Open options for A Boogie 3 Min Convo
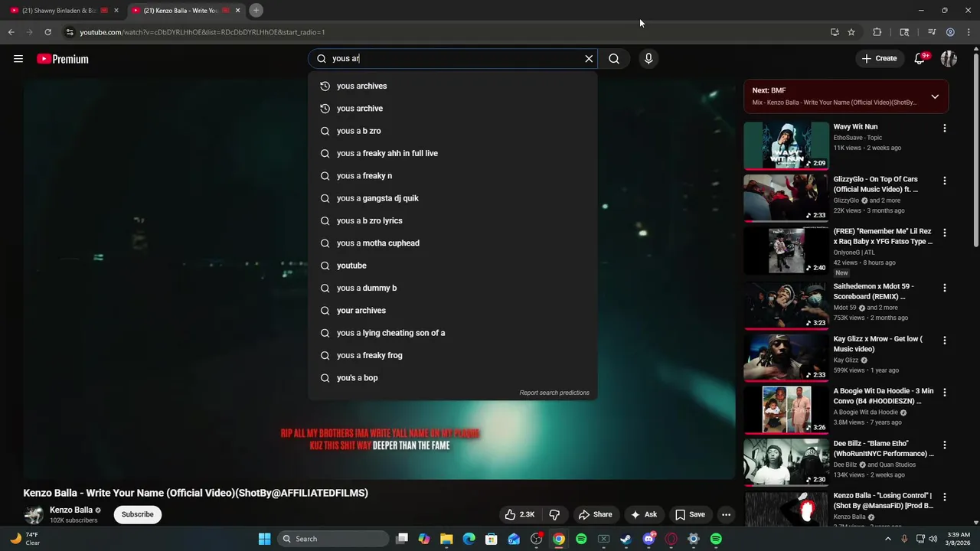Viewport: 980px width, 551px height. coord(944,392)
